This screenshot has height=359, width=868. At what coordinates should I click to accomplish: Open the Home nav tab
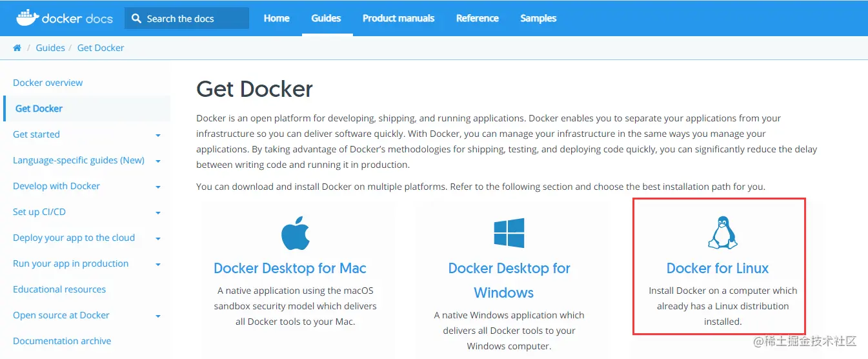[276, 18]
